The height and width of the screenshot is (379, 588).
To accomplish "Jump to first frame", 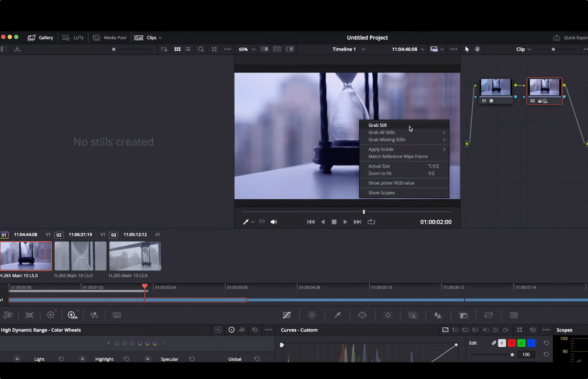I will click(x=311, y=222).
